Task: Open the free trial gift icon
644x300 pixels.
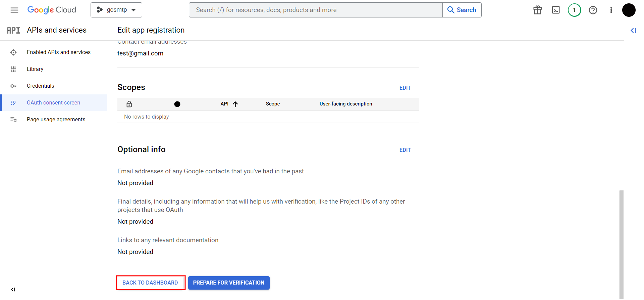Action: point(538,10)
